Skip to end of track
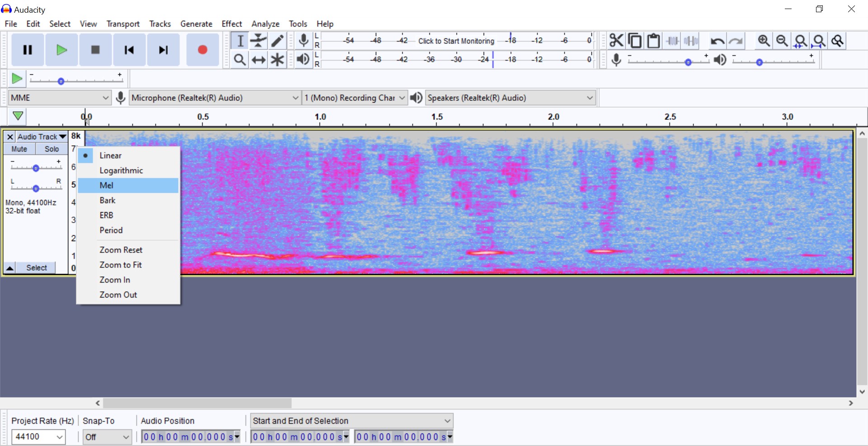Viewport: 868px width, 446px height. coord(163,50)
